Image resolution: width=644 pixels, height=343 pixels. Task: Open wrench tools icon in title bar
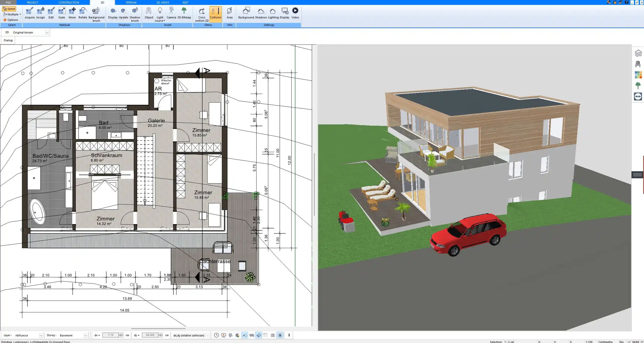click(x=609, y=2)
